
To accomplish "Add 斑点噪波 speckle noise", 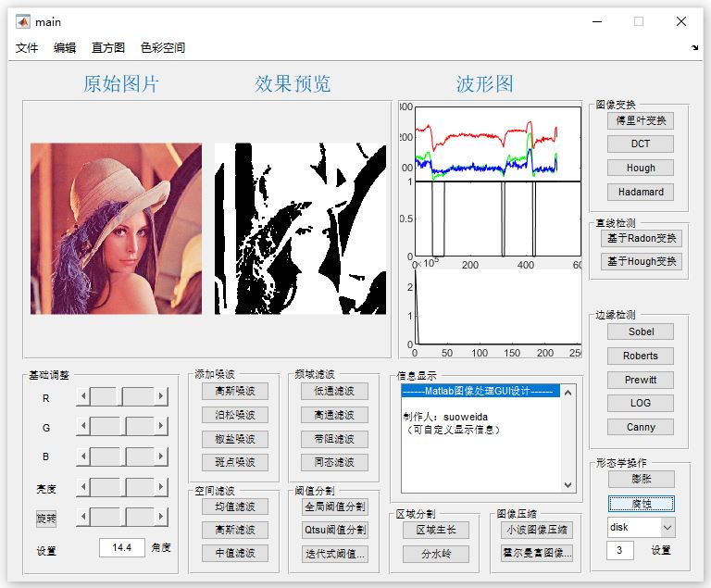I will point(235,462).
